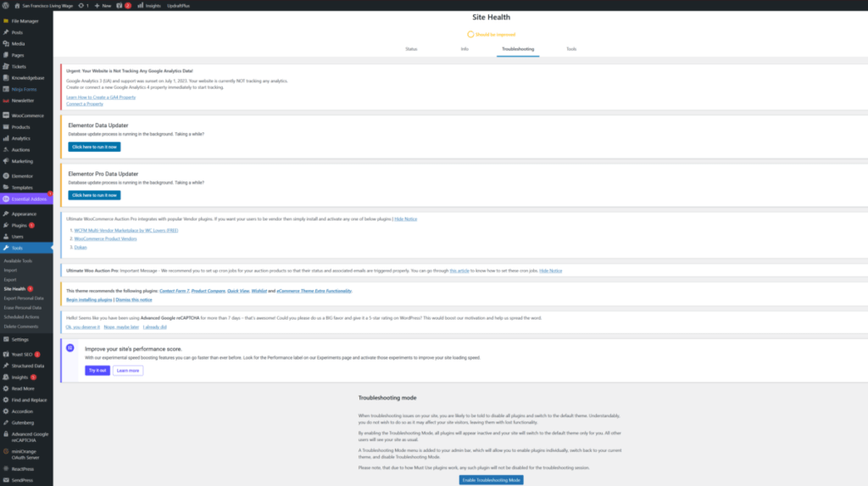The height and width of the screenshot is (486, 868).
Task: Hide the vendor plugins notice
Action: point(406,219)
